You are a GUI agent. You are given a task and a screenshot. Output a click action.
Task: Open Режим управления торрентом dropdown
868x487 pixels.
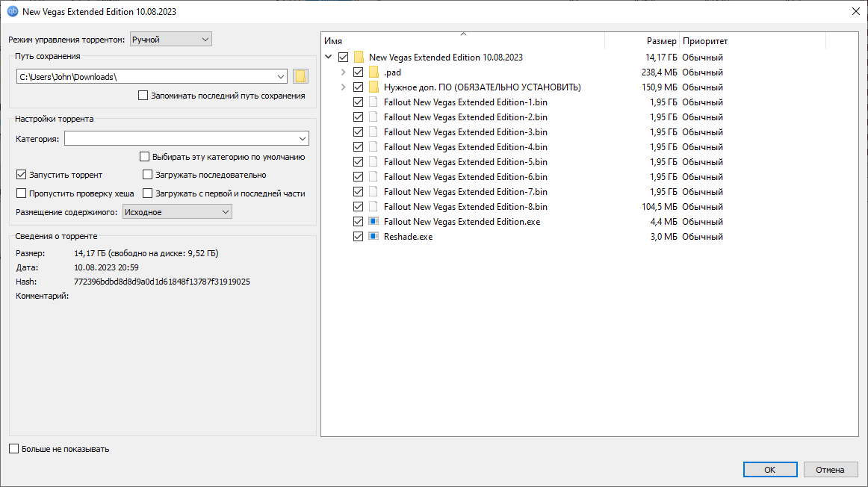(171, 40)
